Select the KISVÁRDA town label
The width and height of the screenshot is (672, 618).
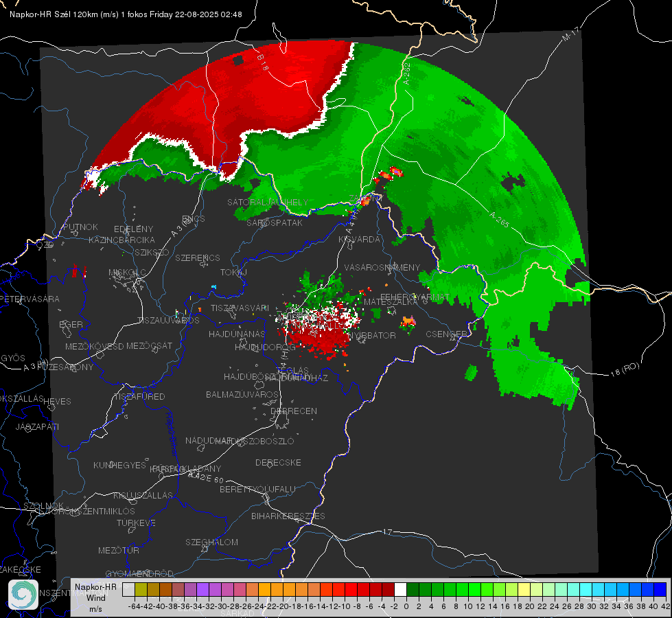(x=359, y=240)
